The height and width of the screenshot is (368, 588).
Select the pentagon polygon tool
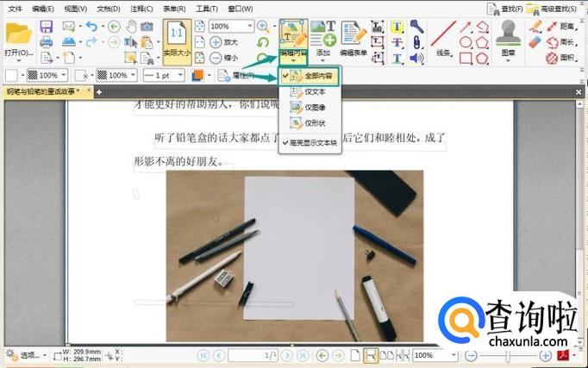click(x=483, y=42)
